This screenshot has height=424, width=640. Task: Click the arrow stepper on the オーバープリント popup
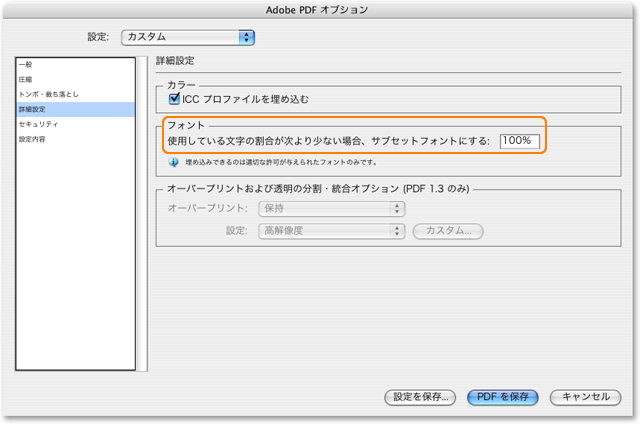397,209
